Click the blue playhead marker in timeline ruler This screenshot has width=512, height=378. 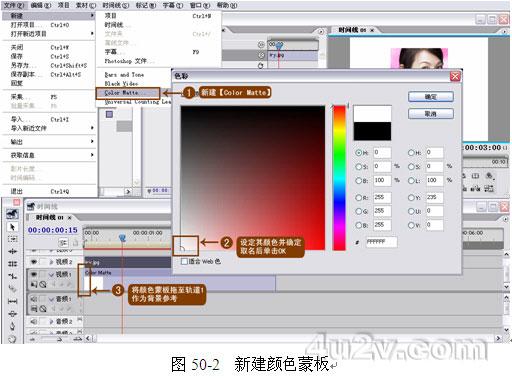point(122,237)
